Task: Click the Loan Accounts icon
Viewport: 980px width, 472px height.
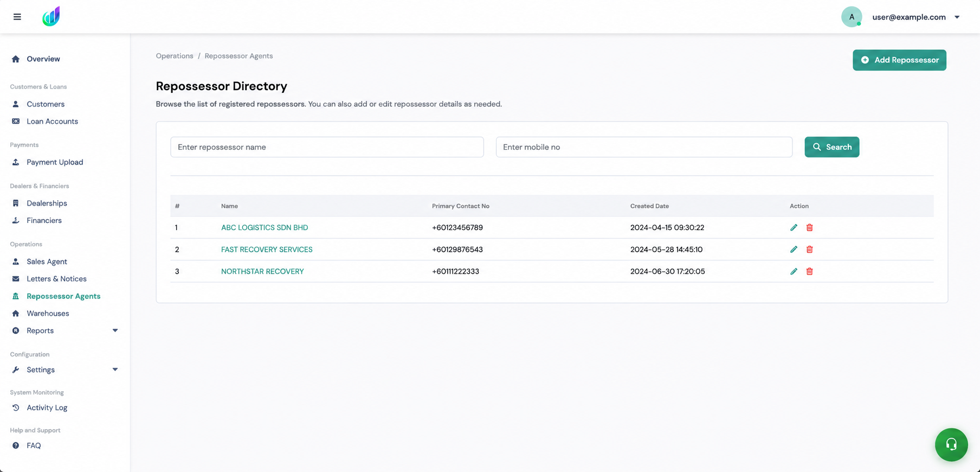Action: pyautogui.click(x=16, y=122)
